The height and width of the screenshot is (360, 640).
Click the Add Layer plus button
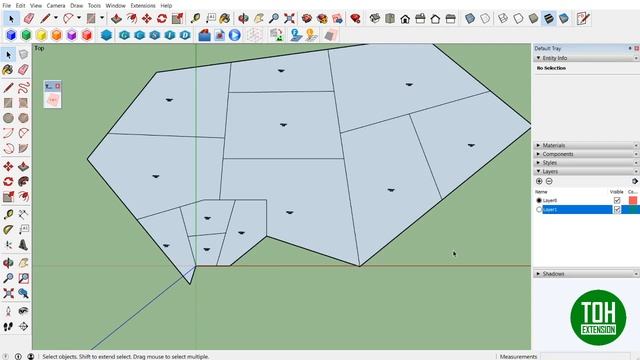(539, 181)
